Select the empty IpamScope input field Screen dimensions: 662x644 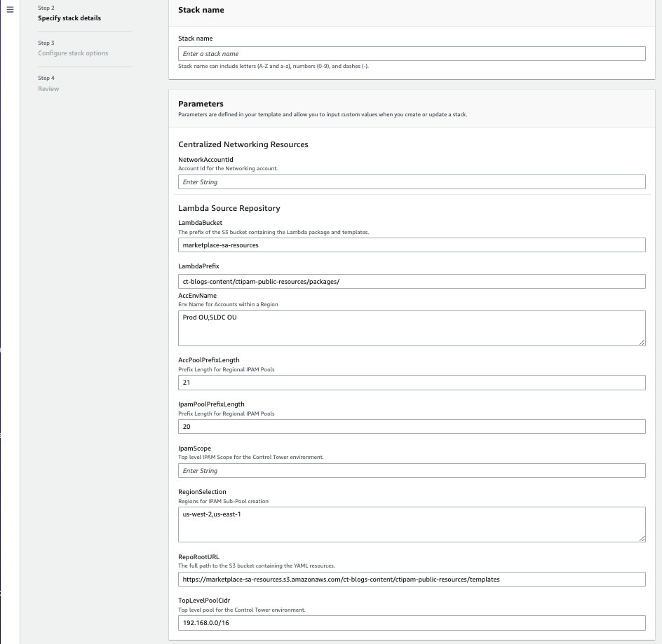(x=412, y=470)
